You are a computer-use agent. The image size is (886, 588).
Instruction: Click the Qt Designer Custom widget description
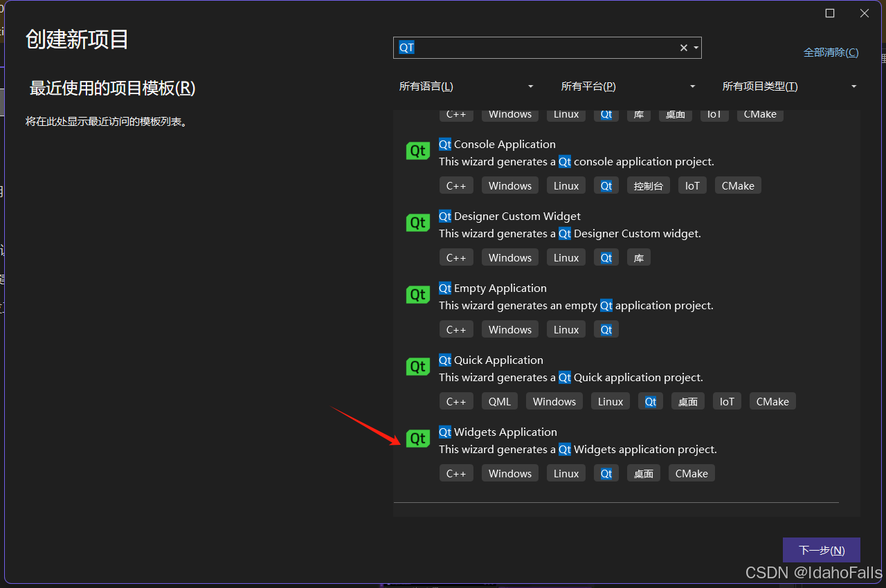click(570, 234)
